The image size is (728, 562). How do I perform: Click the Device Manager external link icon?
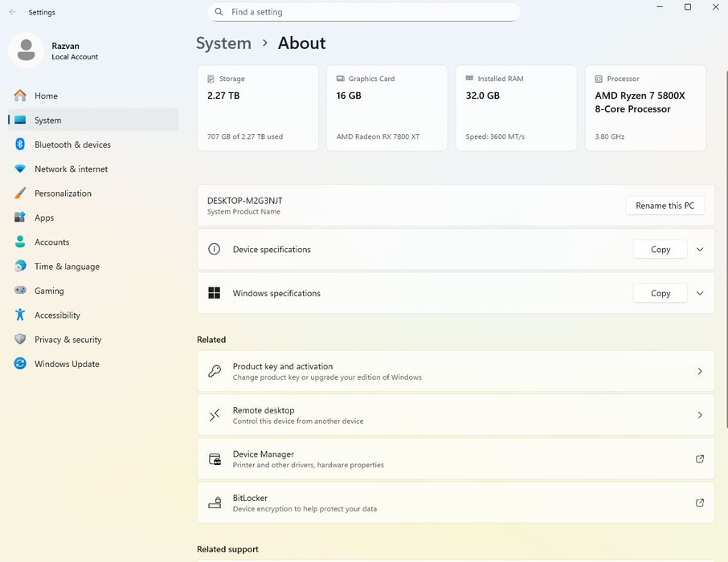click(699, 459)
